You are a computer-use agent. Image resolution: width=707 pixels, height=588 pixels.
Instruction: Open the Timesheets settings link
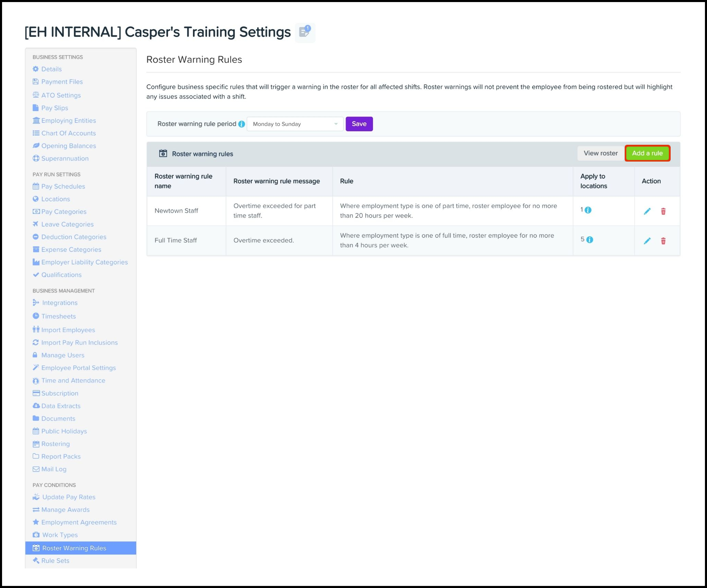click(58, 316)
